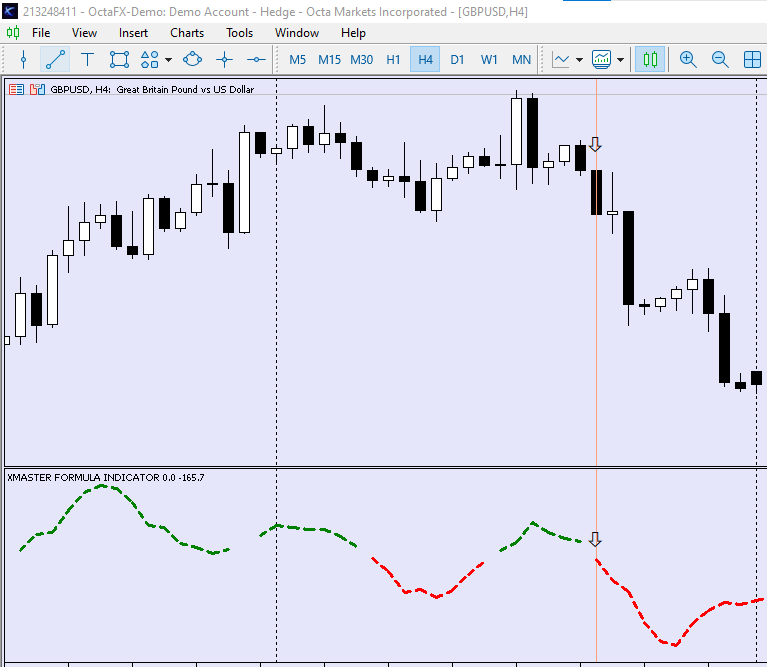Viewport: 767px width, 667px height.
Task: Click the GBPUSD, H4 chart title text
Action: pyautogui.click(x=152, y=89)
